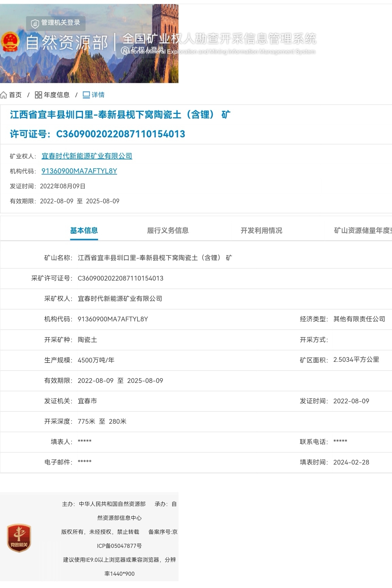The width and height of the screenshot is (392, 588).
Task: Click the 自然资源部 site title in banner
Action: tap(67, 43)
